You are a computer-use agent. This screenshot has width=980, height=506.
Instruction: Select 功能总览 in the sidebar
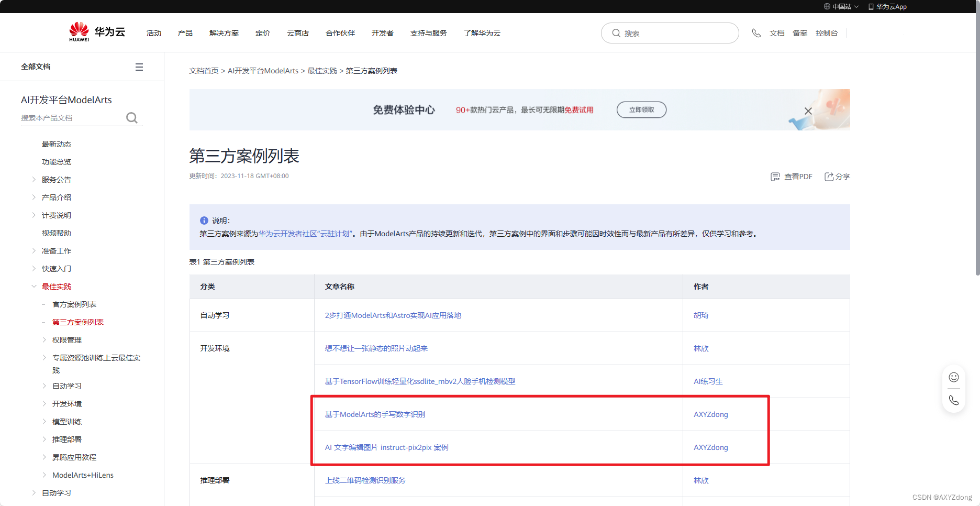(57, 162)
